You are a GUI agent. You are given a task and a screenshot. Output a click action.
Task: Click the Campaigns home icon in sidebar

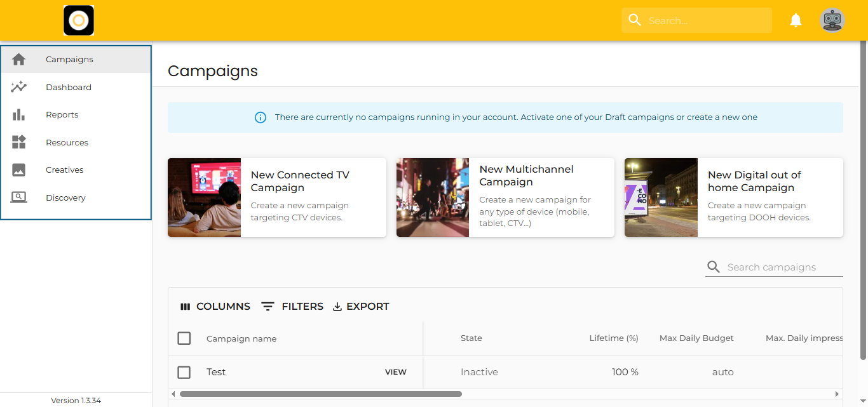(x=19, y=59)
